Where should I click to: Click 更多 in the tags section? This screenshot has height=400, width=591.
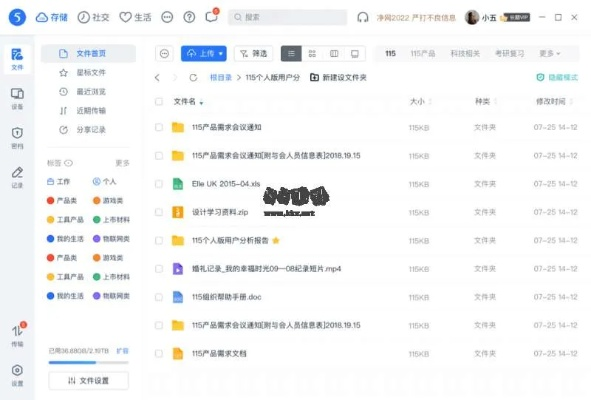pyautogui.click(x=122, y=163)
